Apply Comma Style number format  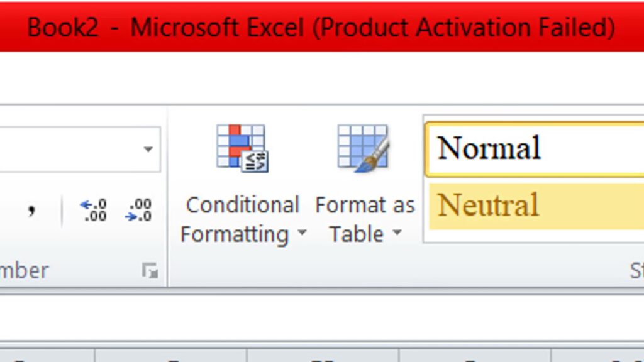point(31,210)
